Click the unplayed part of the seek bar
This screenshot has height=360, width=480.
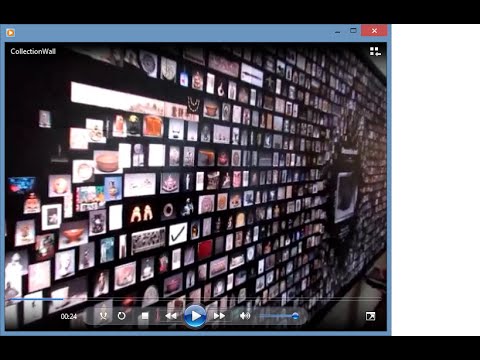tap(222, 299)
